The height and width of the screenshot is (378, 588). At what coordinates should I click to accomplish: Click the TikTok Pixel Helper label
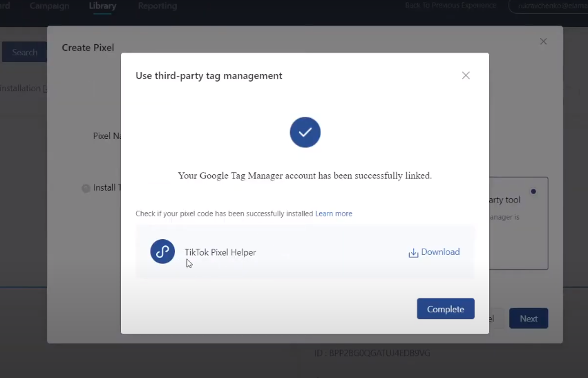pyautogui.click(x=220, y=252)
